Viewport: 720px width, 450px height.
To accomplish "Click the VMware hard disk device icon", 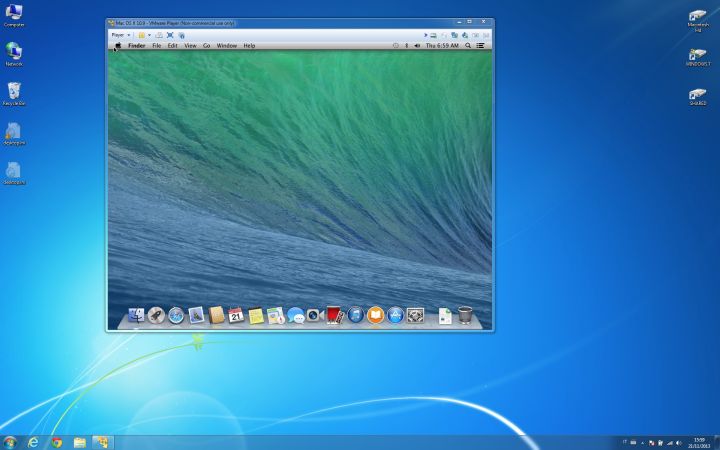I will [x=433, y=35].
